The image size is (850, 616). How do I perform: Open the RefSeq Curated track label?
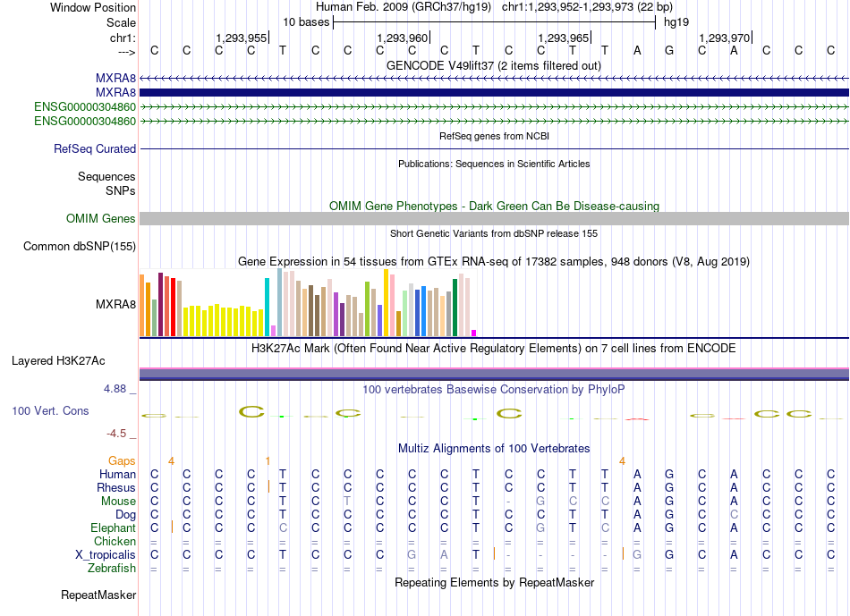coord(94,148)
